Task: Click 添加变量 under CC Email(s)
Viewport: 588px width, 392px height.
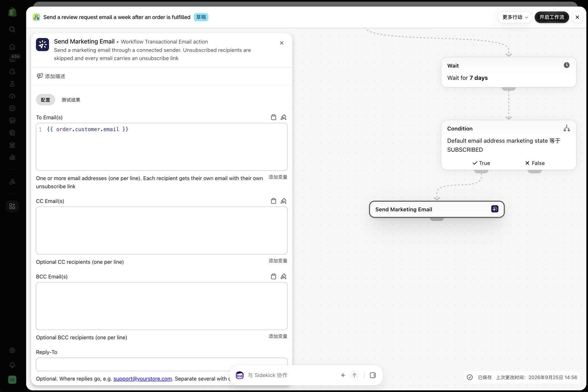Action: click(x=278, y=261)
